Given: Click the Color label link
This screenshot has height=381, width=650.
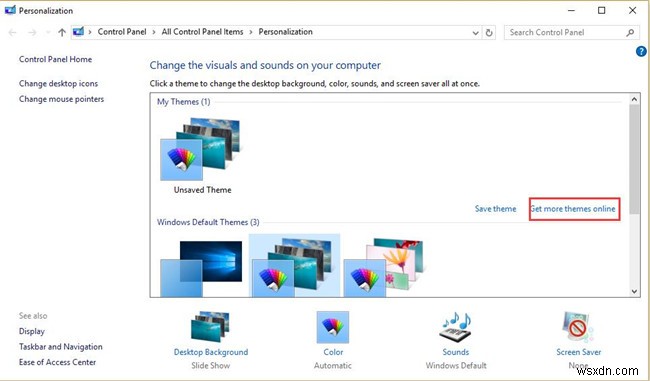Looking at the screenshot, I should point(333,352).
